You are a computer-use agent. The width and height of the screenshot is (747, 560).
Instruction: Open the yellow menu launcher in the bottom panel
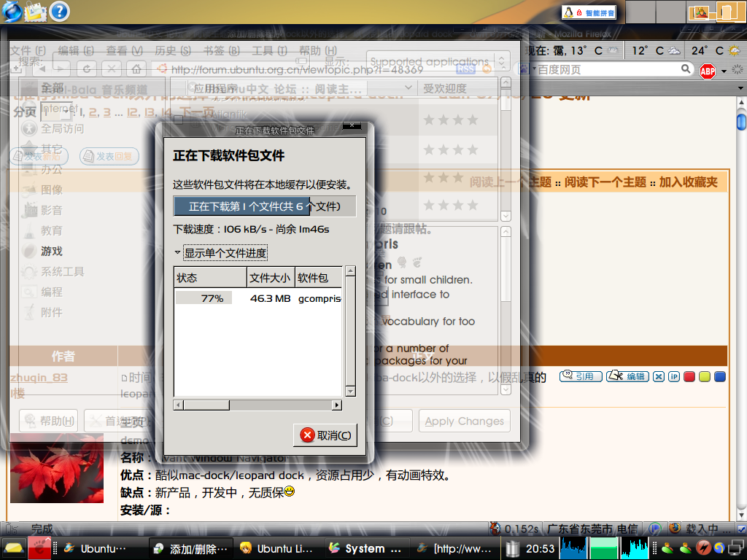pyautogui.click(x=14, y=548)
